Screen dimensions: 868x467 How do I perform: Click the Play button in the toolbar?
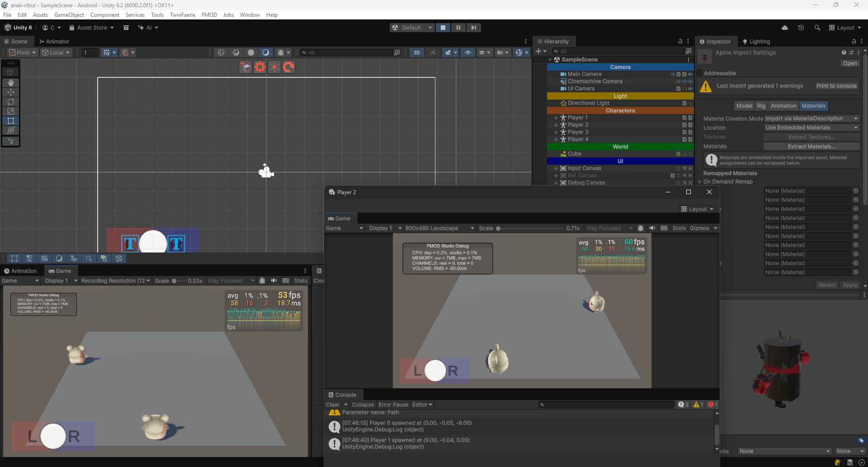(443, 28)
